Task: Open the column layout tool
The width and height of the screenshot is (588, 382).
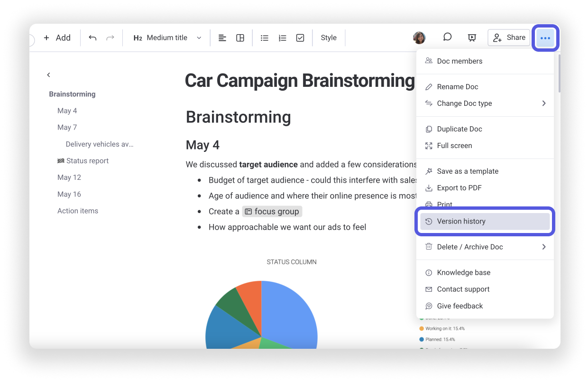Action: tap(240, 37)
